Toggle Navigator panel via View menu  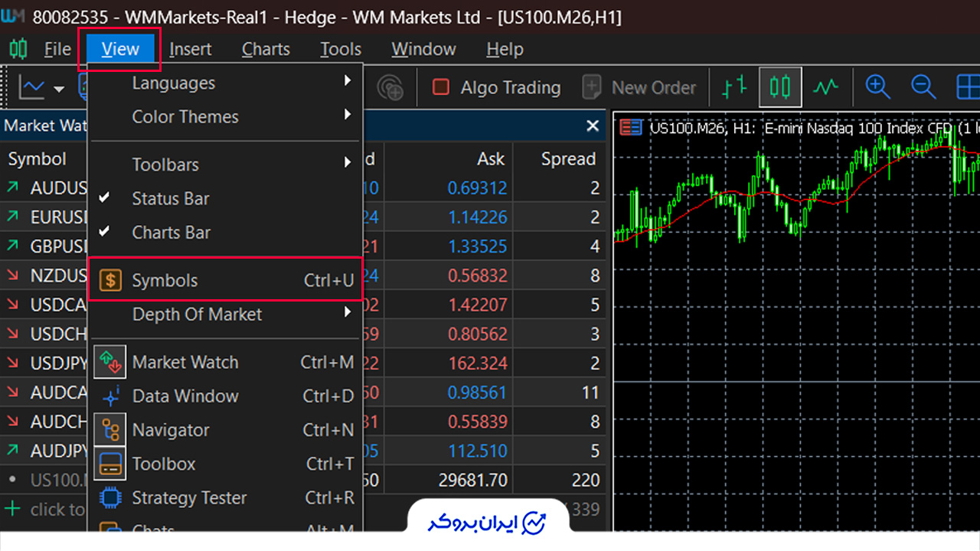pos(225,430)
